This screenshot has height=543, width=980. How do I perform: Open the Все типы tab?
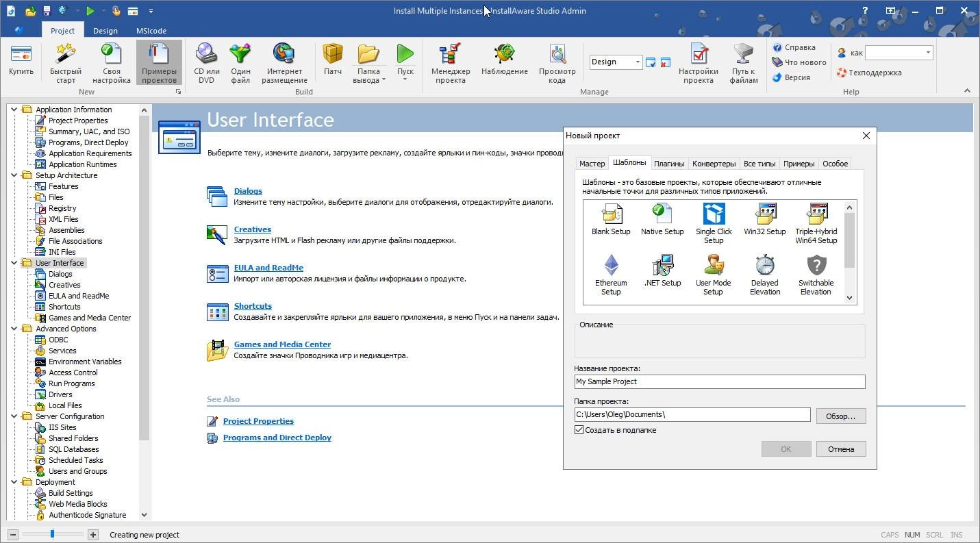[x=759, y=164]
